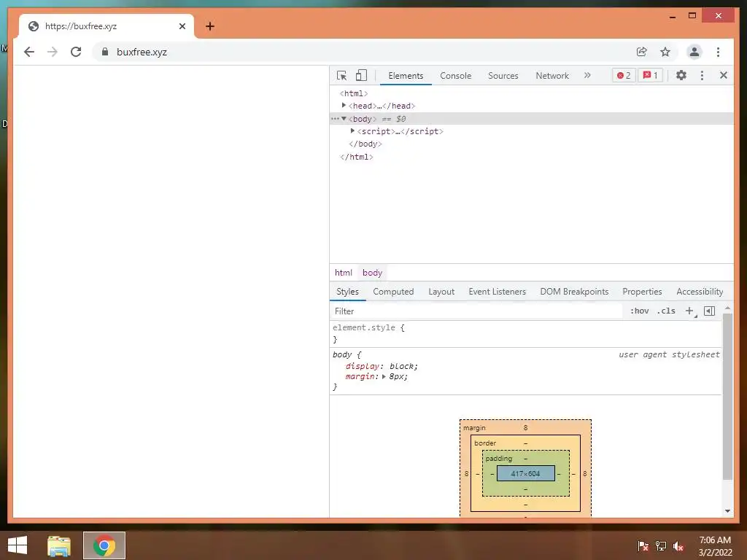Toggle the .cls classes panel
This screenshot has width=747, height=560.
pyautogui.click(x=666, y=311)
